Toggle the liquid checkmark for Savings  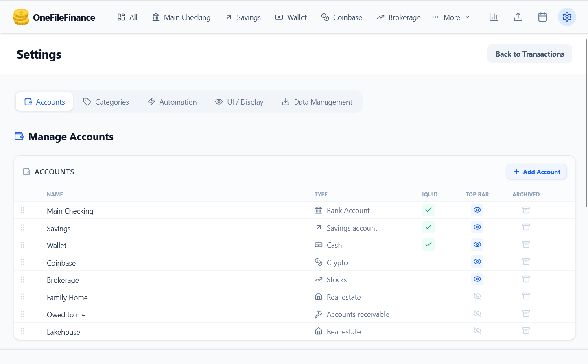(428, 227)
